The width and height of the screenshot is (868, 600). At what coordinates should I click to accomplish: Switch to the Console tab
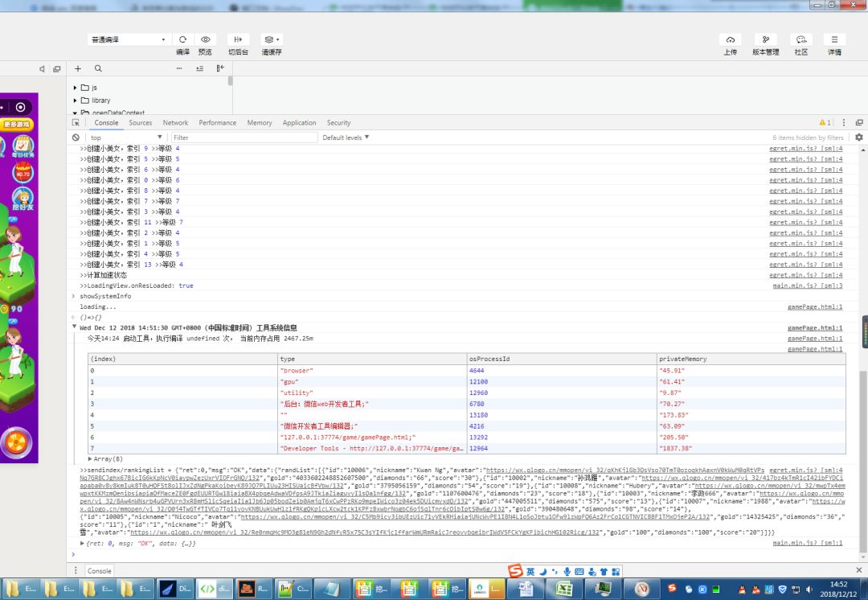(106, 122)
